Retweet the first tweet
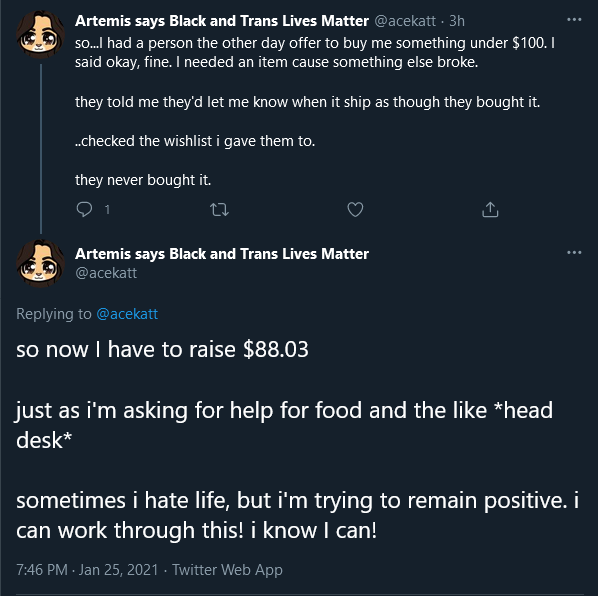 [219, 209]
